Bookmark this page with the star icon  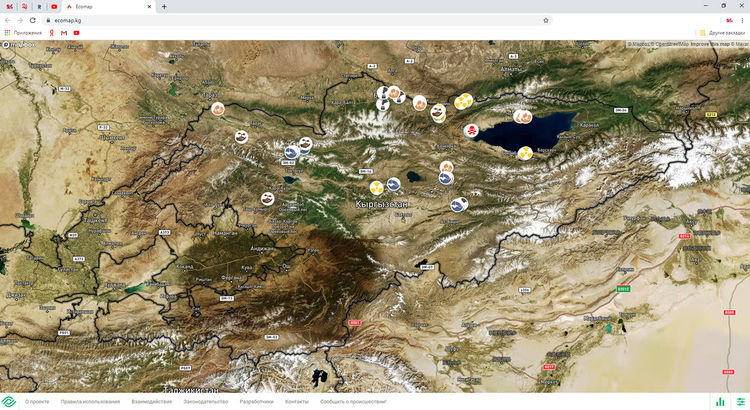[545, 19]
